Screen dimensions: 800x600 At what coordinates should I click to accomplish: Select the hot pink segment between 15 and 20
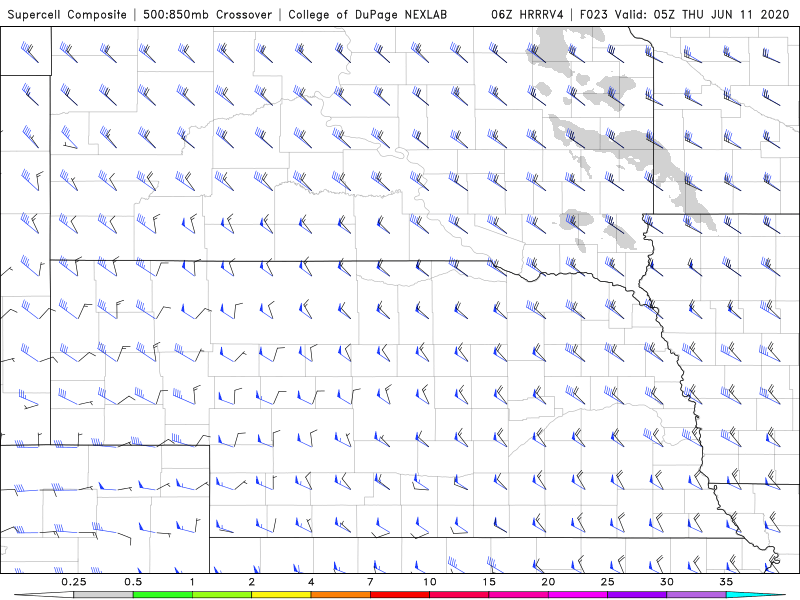point(518,595)
